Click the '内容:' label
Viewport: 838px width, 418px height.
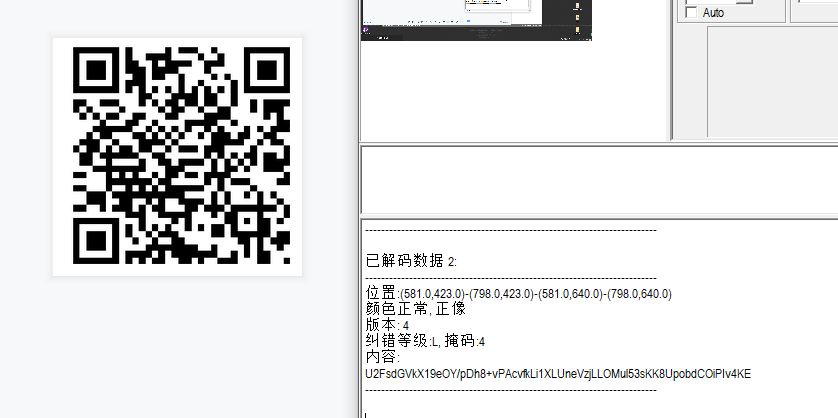(x=383, y=357)
